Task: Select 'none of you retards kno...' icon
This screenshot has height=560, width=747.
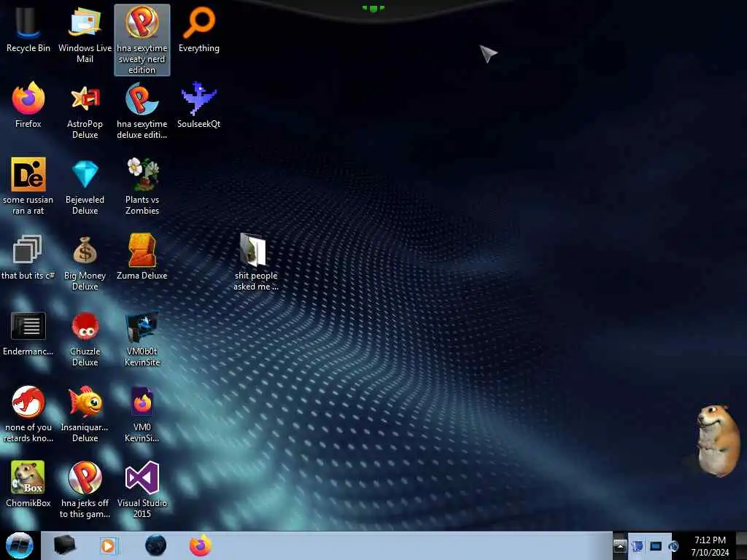Action: tap(28, 414)
